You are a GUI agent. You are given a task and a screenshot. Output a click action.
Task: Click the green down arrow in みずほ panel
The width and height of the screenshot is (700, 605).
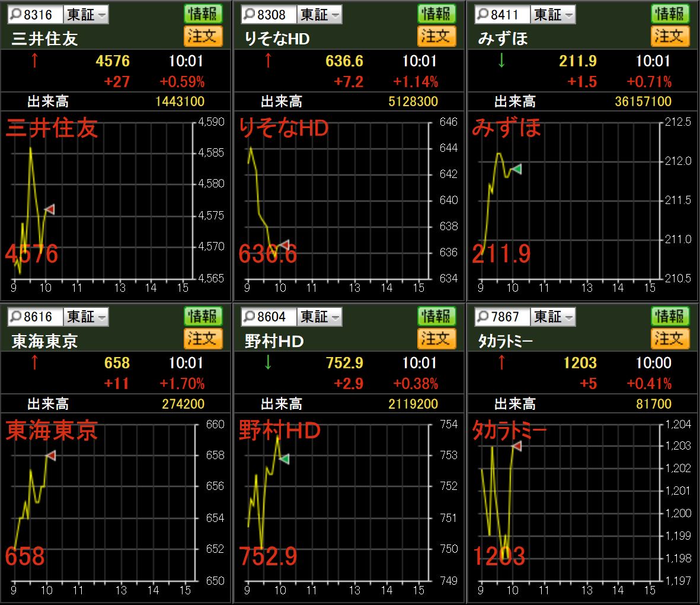501,60
